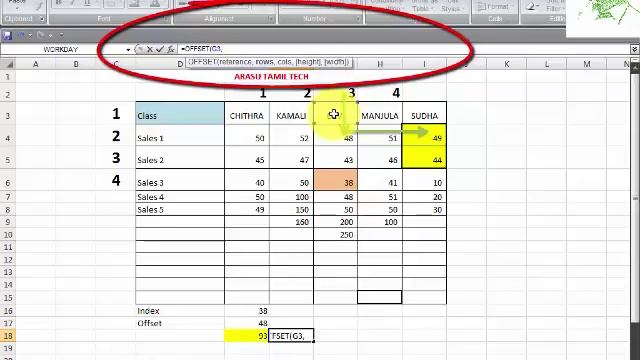Viewport: 640px width, 360px height.
Task: Click the yellow cell containing 44
Action: tap(424, 157)
